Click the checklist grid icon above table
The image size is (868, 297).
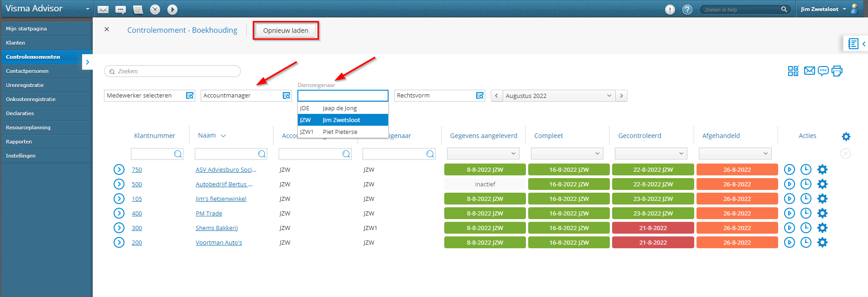(793, 71)
